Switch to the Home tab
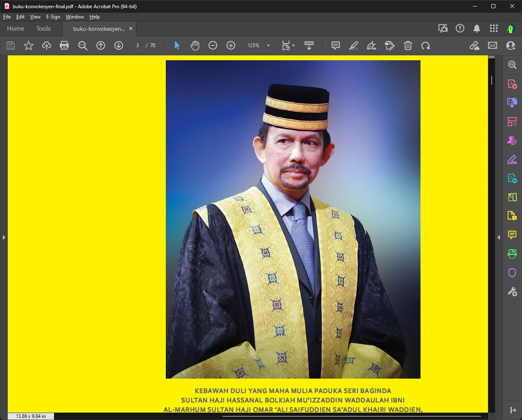The width and height of the screenshot is (522, 420). 15,29
